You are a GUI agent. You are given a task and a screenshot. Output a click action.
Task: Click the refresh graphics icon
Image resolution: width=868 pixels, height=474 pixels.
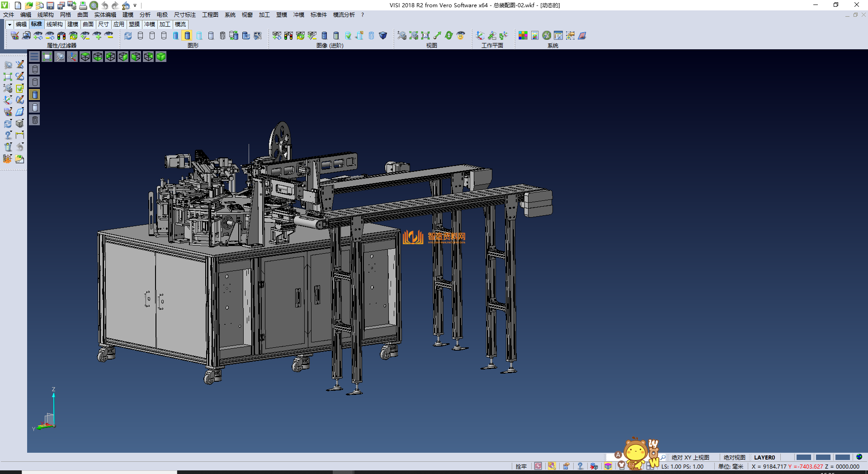(x=128, y=36)
